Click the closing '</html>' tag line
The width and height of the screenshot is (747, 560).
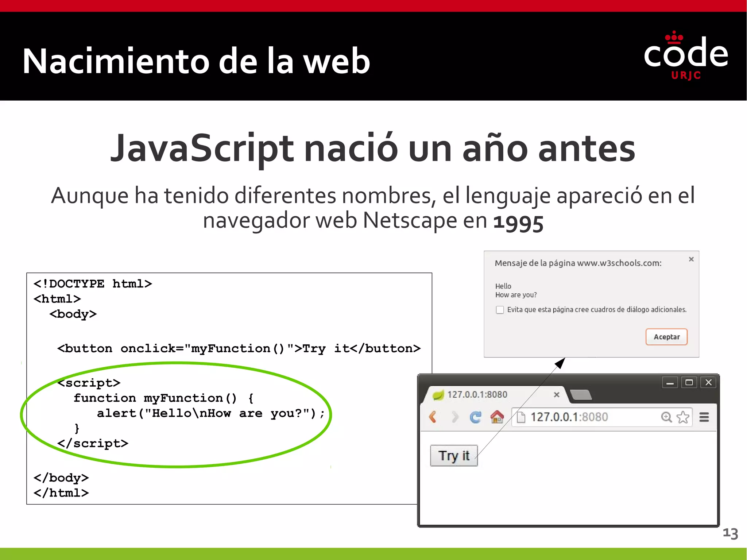[x=61, y=493]
